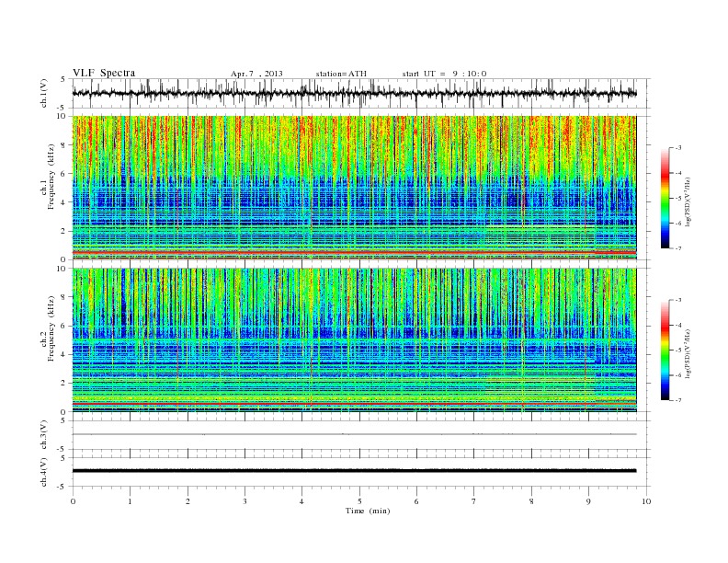This screenshot has width=728, height=563.
Task: Click the time axis tick label '8'
Action: (531, 501)
